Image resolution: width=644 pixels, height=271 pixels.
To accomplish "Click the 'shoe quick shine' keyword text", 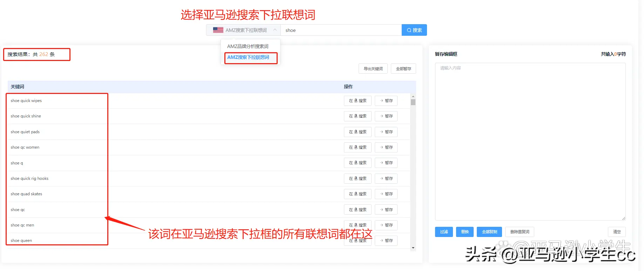I will pos(26,116).
